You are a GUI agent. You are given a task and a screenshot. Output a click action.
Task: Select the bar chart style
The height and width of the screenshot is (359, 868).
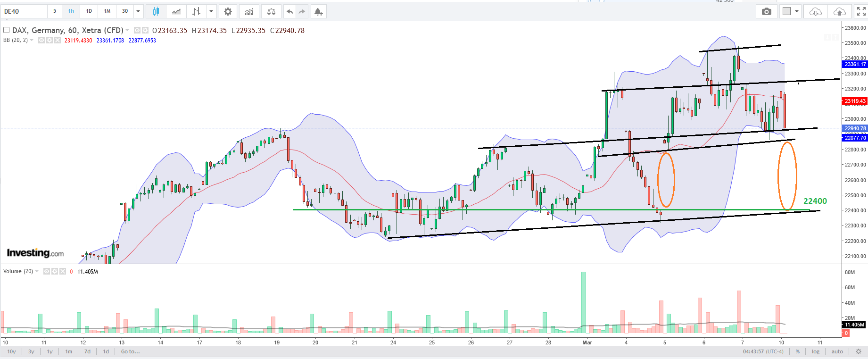pyautogui.click(x=197, y=11)
